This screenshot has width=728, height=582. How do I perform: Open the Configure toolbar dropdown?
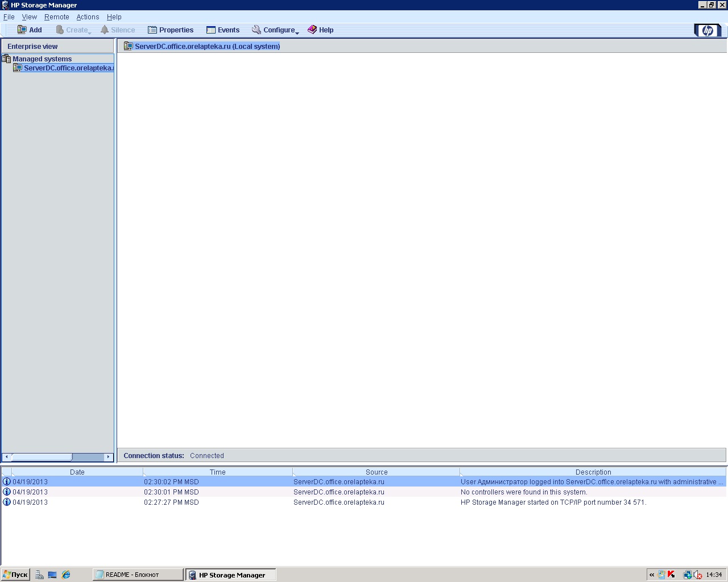[x=275, y=30]
